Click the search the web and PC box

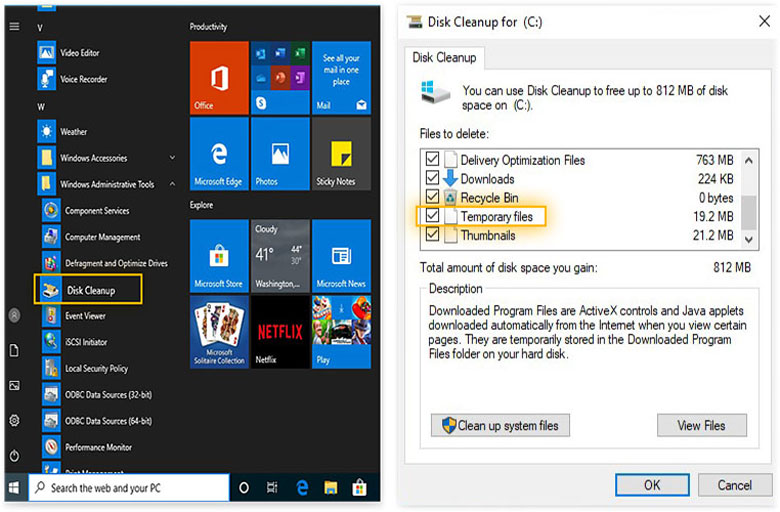(x=128, y=488)
